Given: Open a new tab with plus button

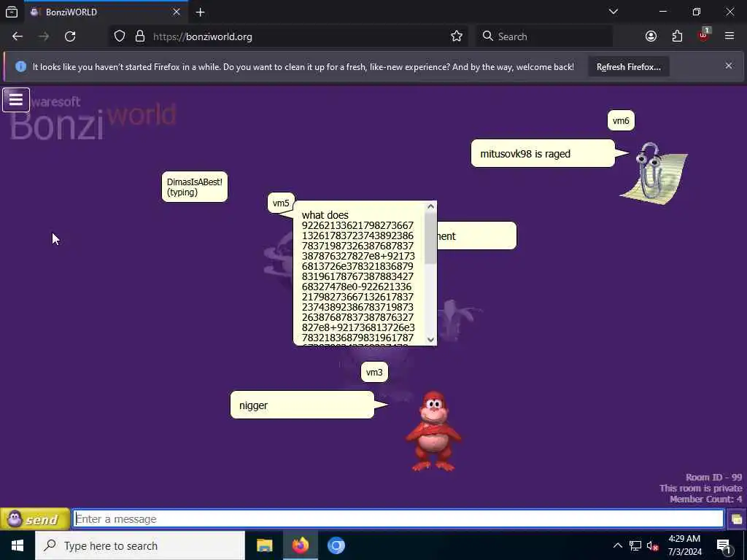Looking at the screenshot, I should 200,12.
